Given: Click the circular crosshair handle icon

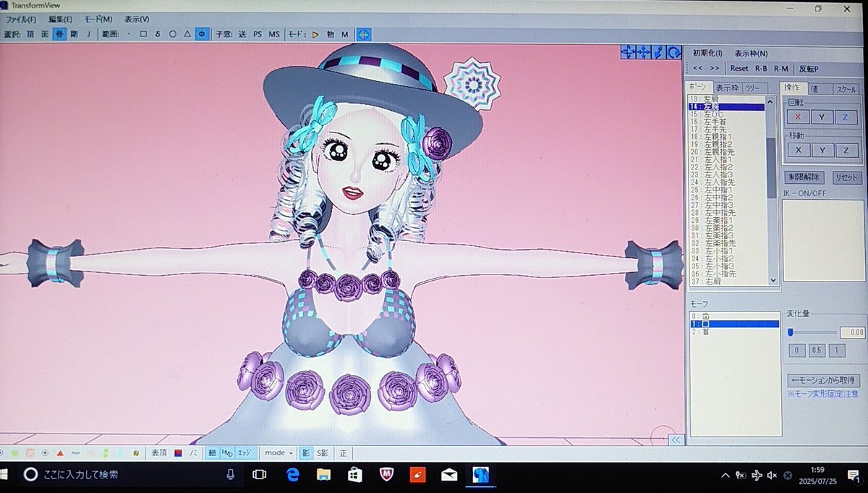Looking at the screenshot, I should tap(363, 34).
